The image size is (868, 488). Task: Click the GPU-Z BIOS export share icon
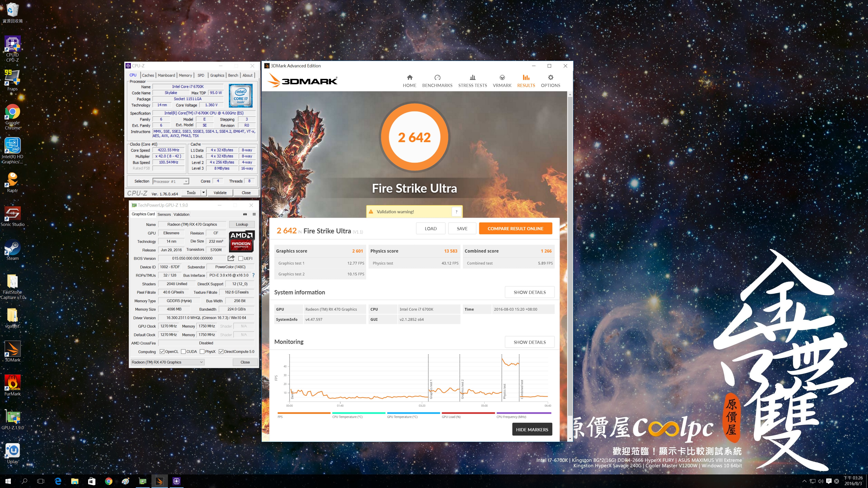[x=231, y=258]
